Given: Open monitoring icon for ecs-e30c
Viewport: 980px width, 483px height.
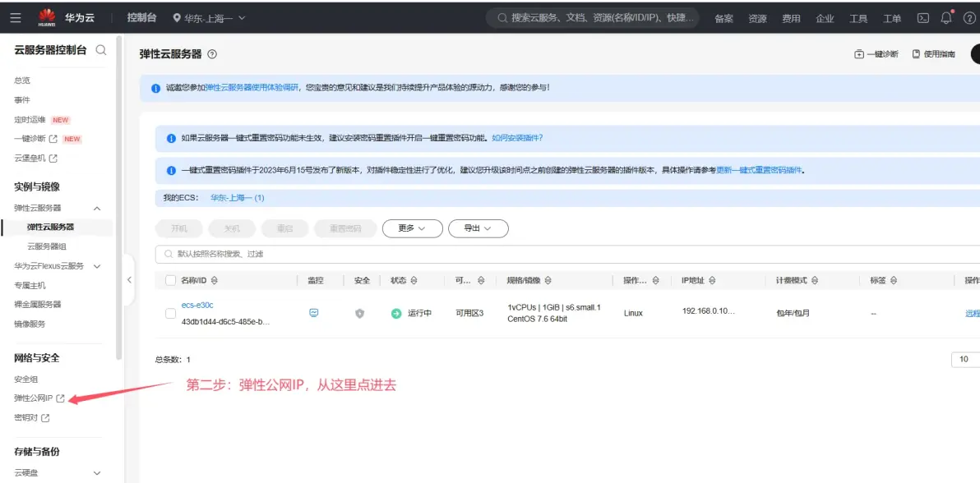Looking at the screenshot, I should tap(314, 313).
